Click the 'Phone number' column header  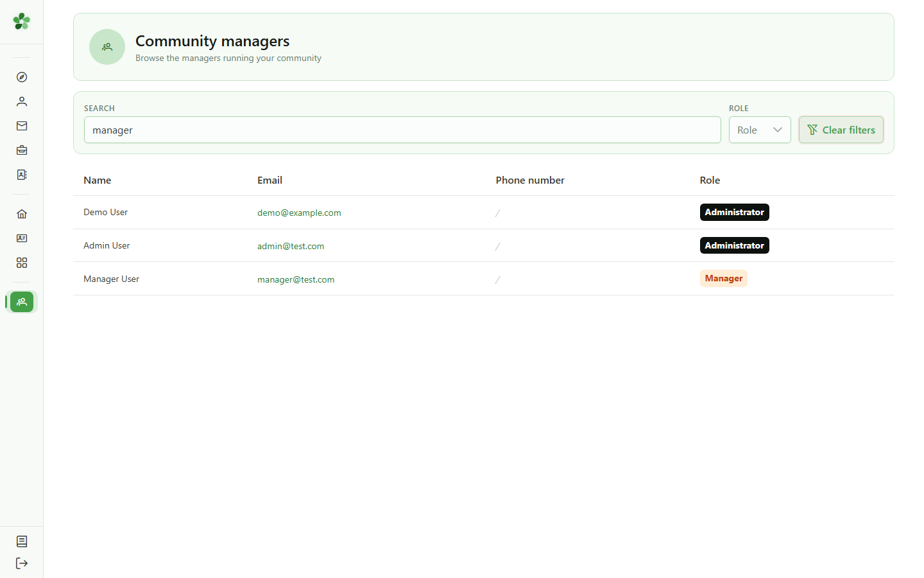(530, 180)
